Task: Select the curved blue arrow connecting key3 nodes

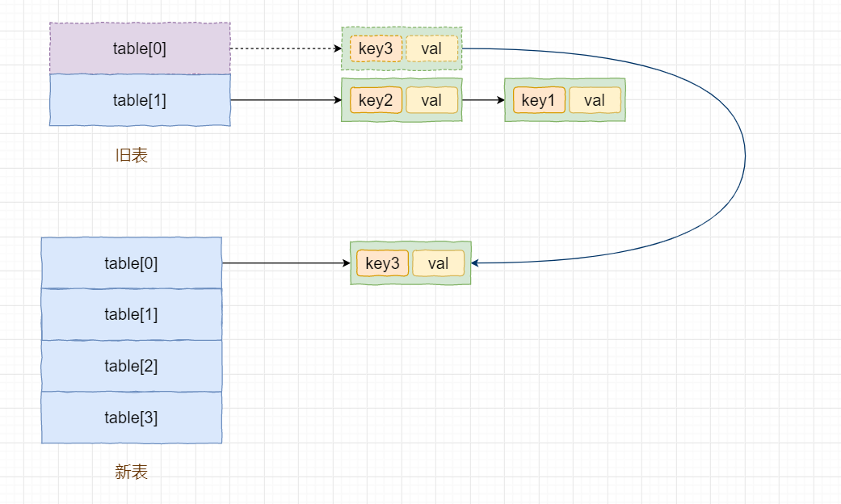Action: point(744,156)
